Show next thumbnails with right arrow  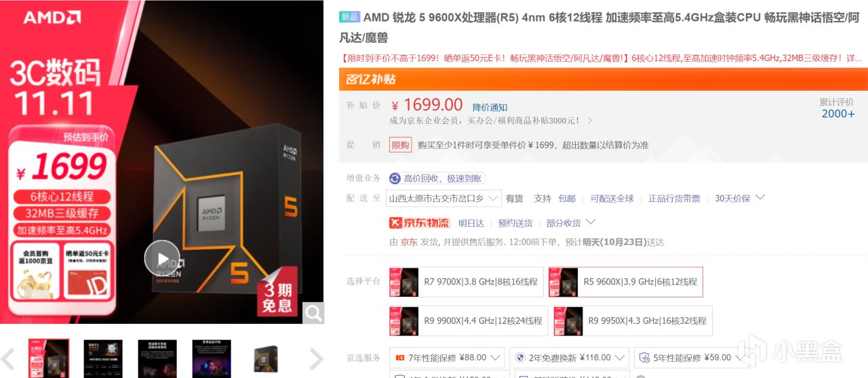(316, 358)
